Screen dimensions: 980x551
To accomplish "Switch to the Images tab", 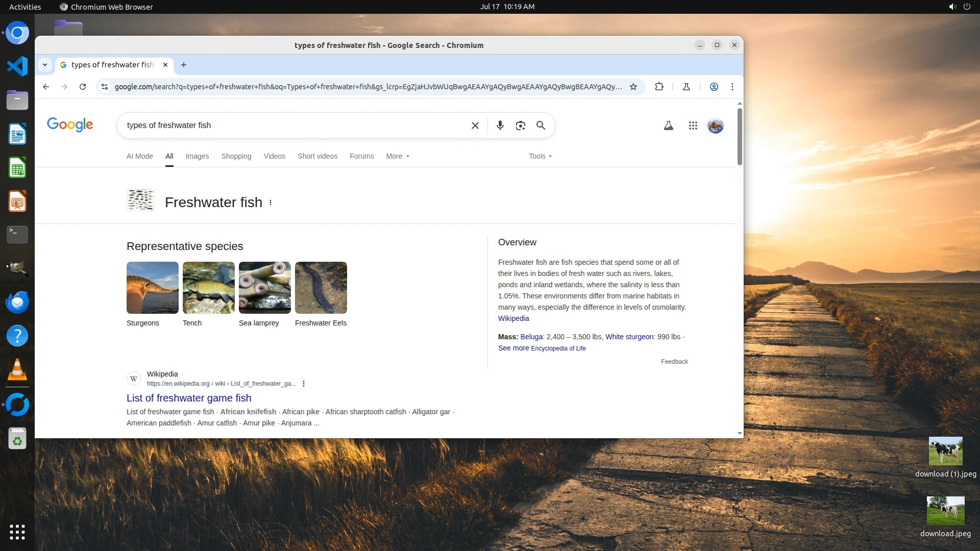I will pyautogui.click(x=197, y=156).
